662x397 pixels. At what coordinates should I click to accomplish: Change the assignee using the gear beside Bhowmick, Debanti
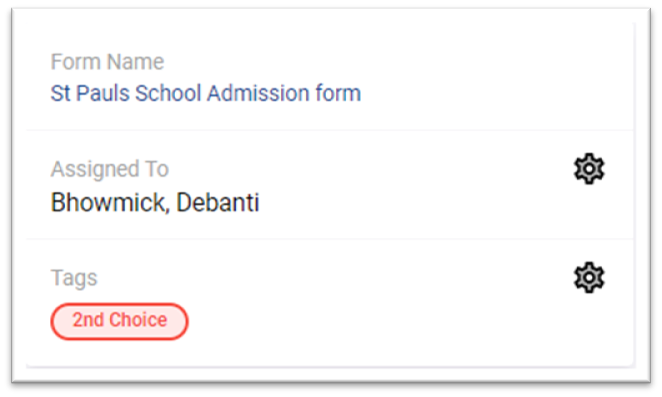[x=589, y=169]
